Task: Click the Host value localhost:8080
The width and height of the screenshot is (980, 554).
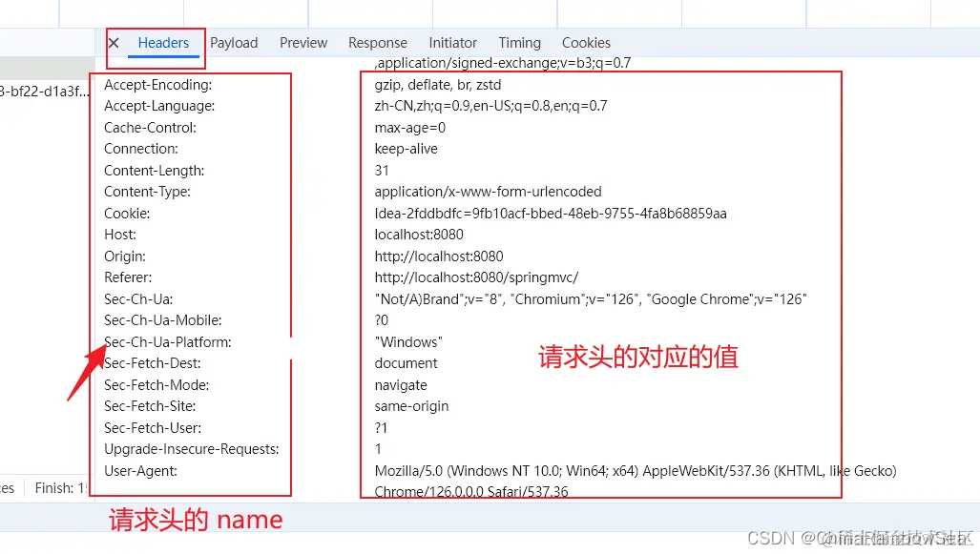Action: 419,235
